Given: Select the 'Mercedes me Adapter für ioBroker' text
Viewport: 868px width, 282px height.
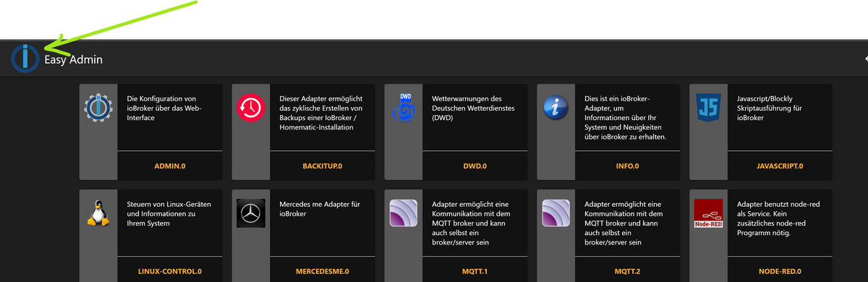Looking at the screenshot, I should [320, 209].
